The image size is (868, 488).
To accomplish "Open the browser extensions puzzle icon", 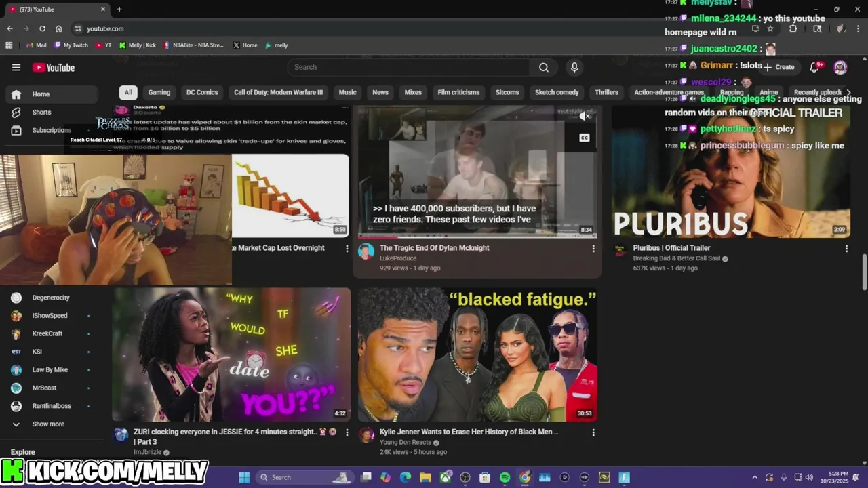I will [x=793, y=28].
